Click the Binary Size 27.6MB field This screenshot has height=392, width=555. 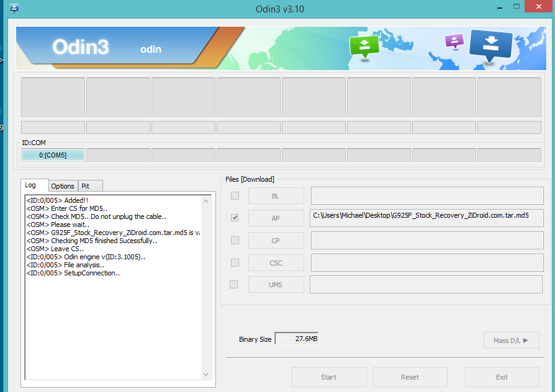(x=297, y=339)
